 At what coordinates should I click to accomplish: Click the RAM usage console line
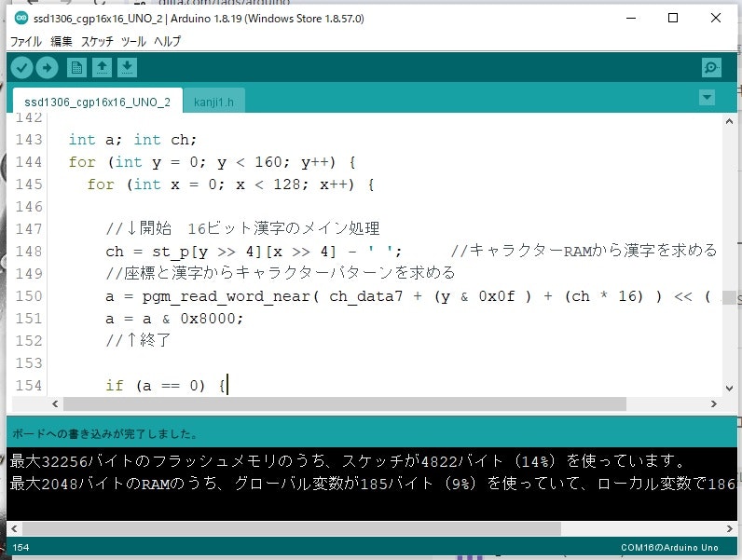click(373, 484)
